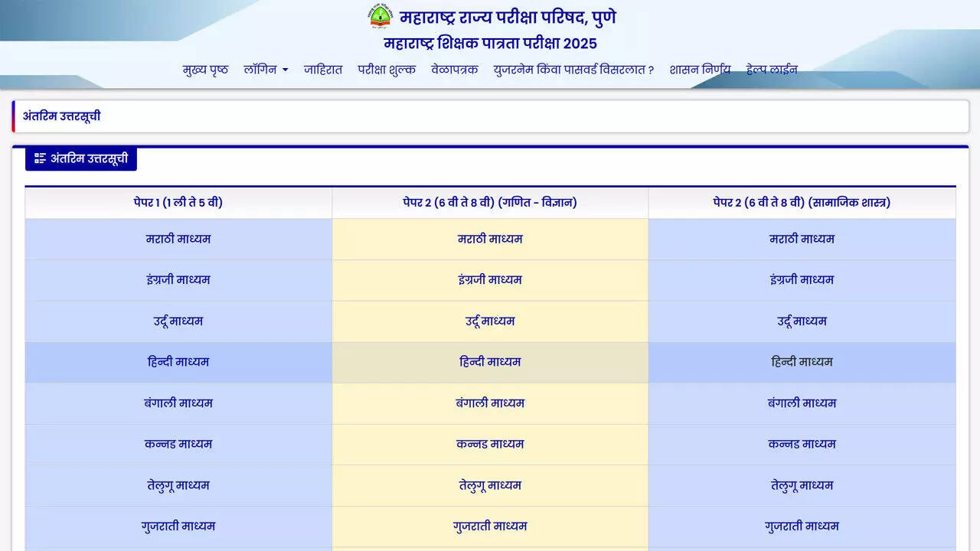Select the वेळापत्रक navigation link
980x551 pixels.
[x=455, y=70]
